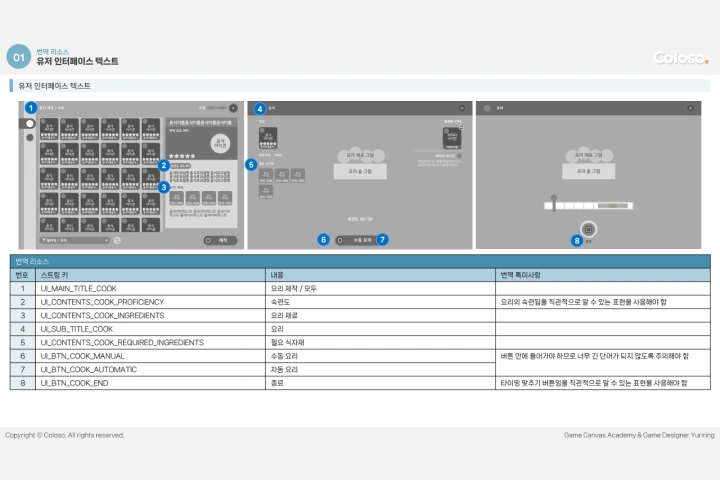Click first ingredient slot under 요리 재료
This screenshot has width=720, height=480.
tap(176, 198)
